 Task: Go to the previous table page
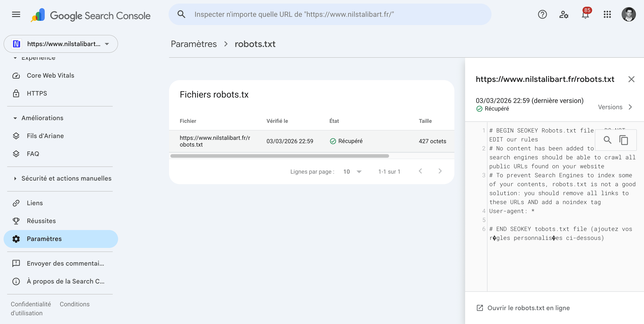point(420,171)
